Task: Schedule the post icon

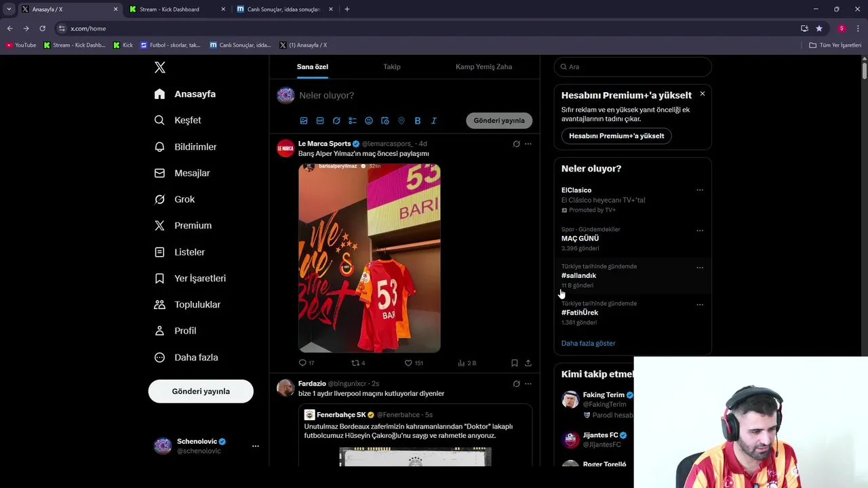Action: point(385,121)
